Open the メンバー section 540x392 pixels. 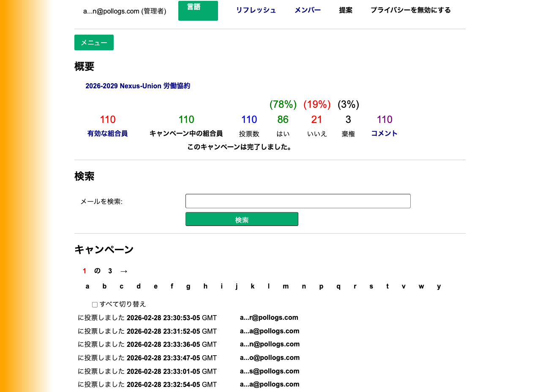[x=308, y=10]
